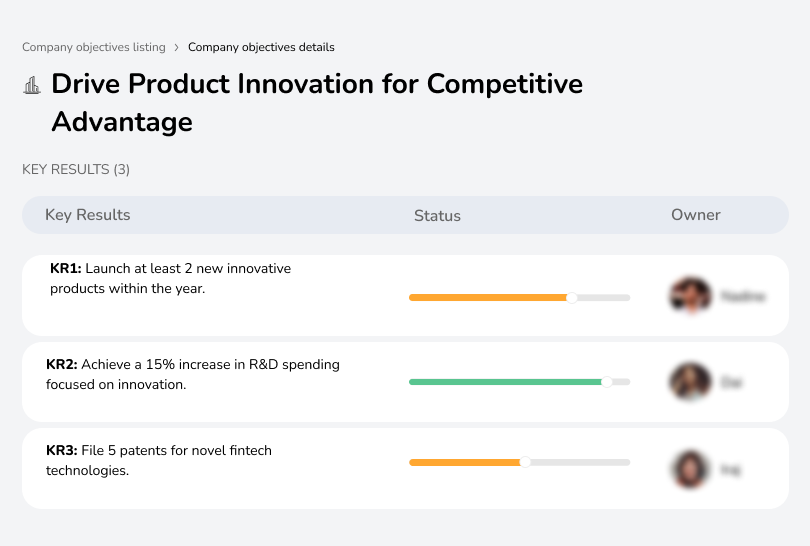Screen dimensions: 810x546
Task: Click the breadcrumb chevron separator
Action: 177,47
